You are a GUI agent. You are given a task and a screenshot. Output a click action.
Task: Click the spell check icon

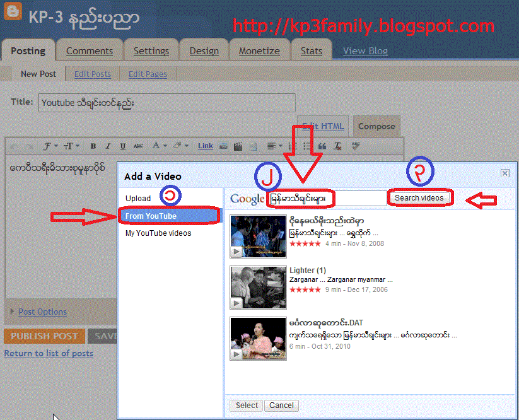(x=356, y=146)
